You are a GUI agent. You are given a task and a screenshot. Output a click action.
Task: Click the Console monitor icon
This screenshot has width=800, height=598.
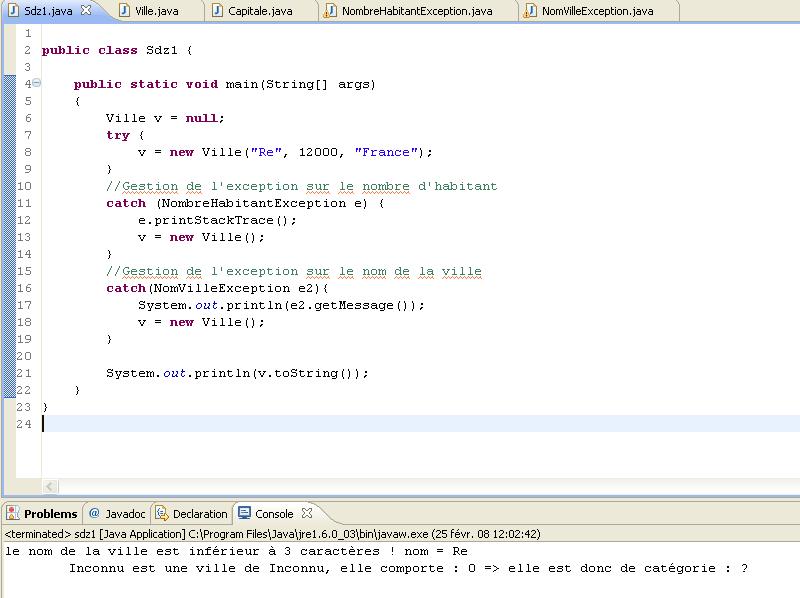coord(244,513)
